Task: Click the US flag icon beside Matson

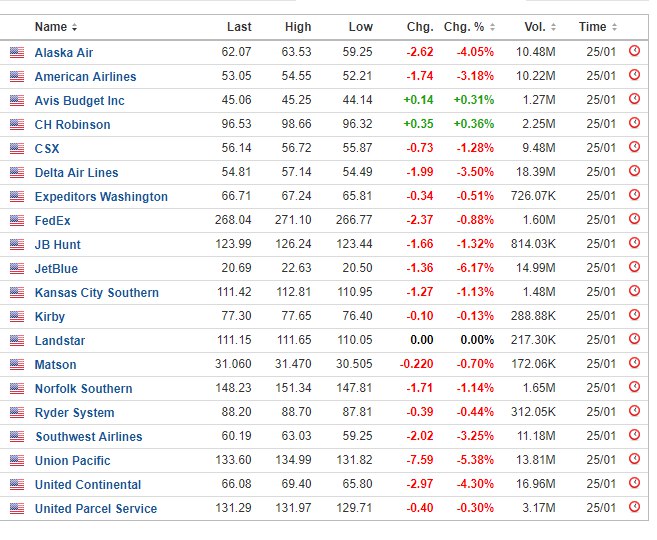Action: pyautogui.click(x=17, y=364)
